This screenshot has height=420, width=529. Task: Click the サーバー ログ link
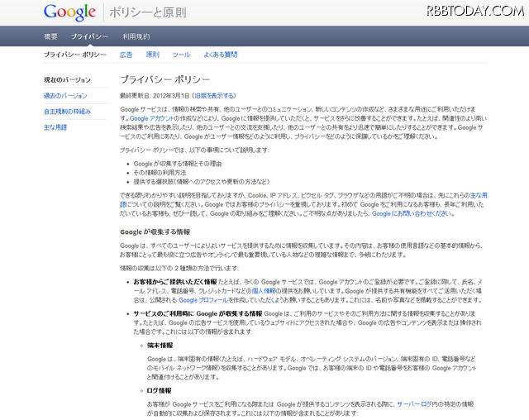(414, 403)
